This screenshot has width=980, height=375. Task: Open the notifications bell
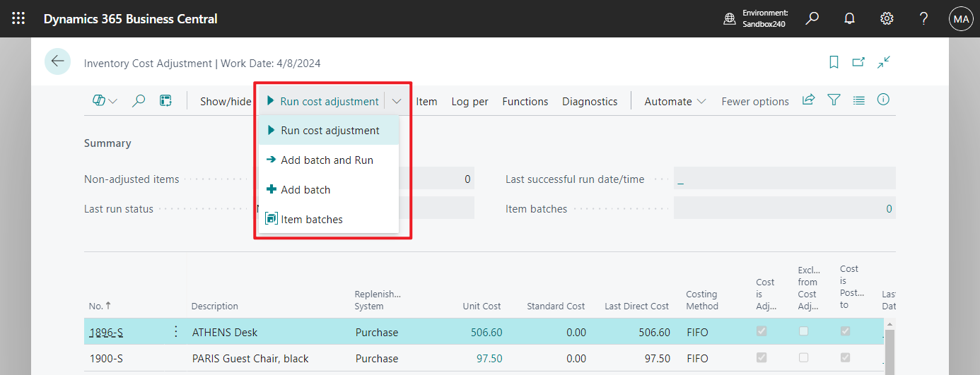coord(850,19)
